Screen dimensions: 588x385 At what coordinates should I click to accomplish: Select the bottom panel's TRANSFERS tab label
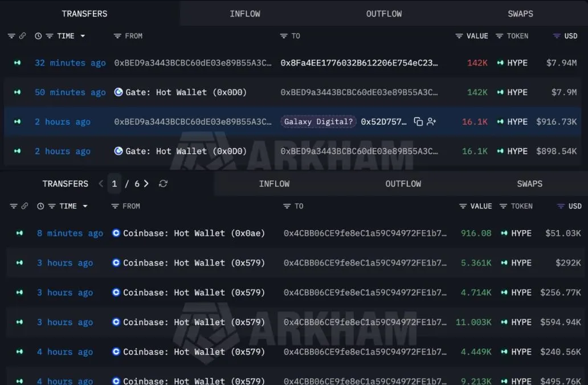(x=66, y=184)
